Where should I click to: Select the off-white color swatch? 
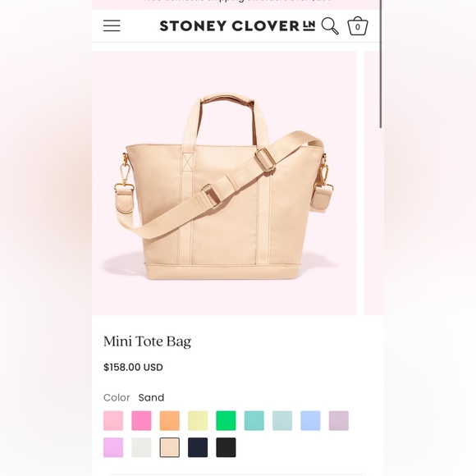(x=141, y=447)
